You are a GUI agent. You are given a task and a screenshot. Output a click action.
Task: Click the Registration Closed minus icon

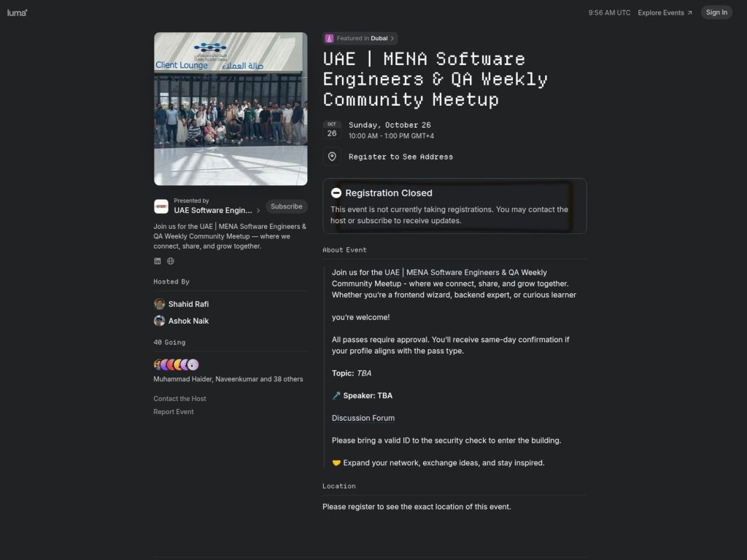point(336,192)
